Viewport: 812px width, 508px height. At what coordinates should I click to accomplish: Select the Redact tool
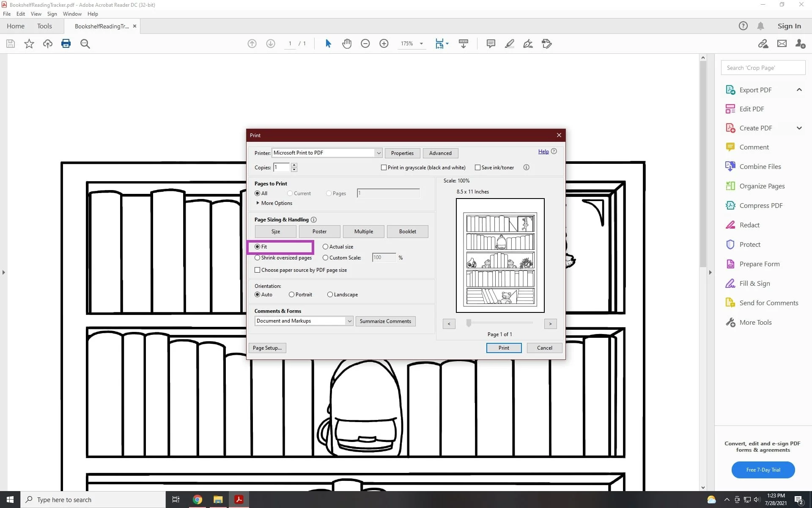[750, 225]
